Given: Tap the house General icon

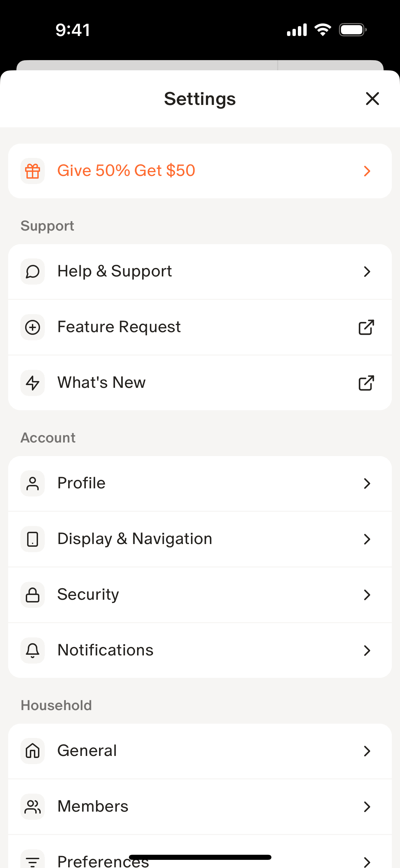Looking at the screenshot, I should tap(33, 751).
